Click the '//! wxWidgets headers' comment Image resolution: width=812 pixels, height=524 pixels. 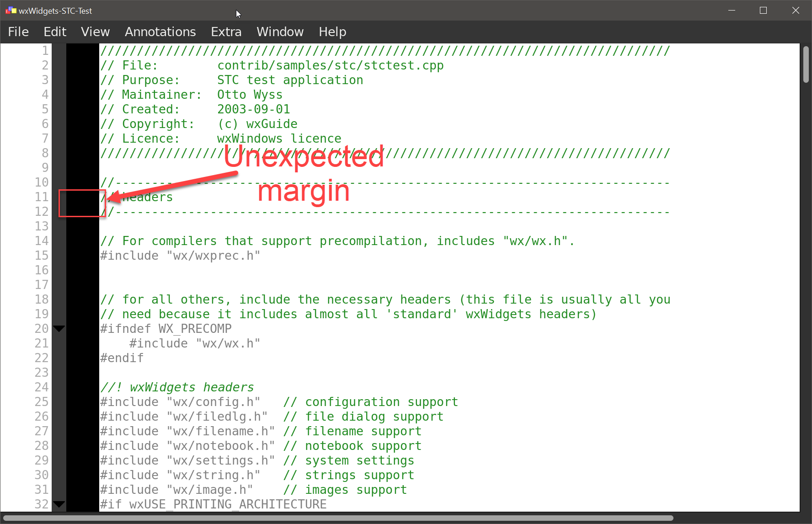point(177,387)
